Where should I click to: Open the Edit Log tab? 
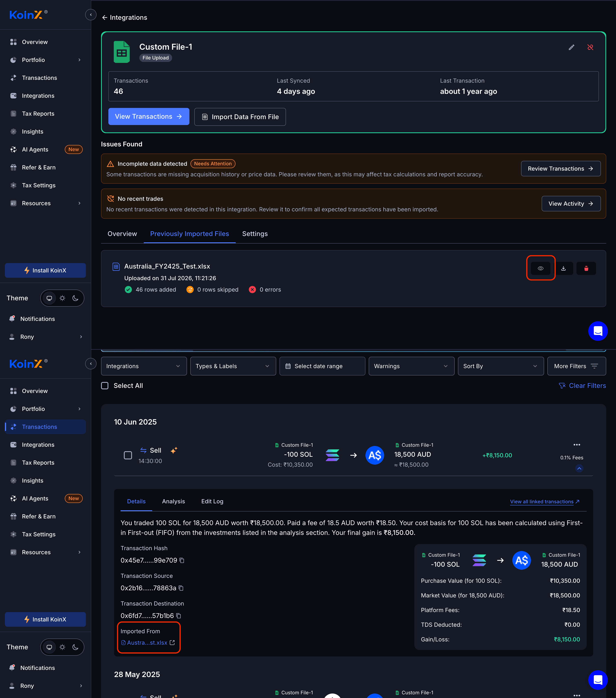coord(212,501)
